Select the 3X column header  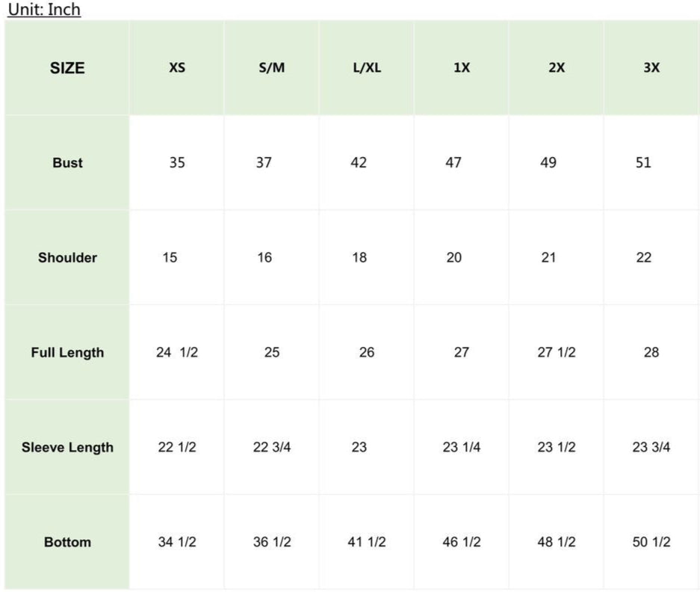651,67
